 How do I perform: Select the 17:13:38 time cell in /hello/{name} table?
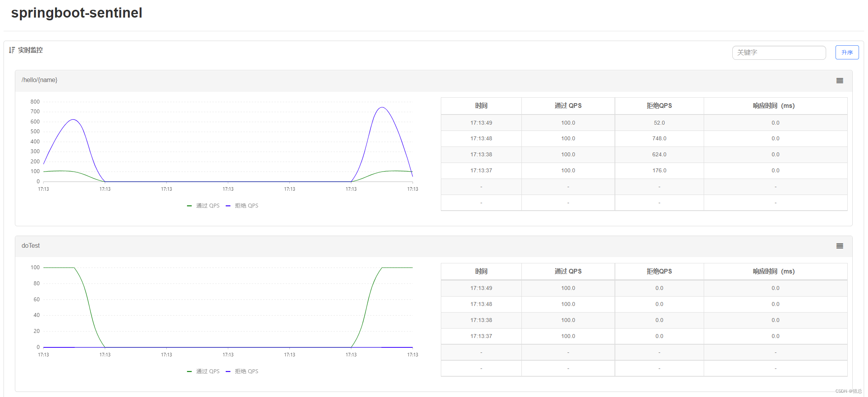[481, 154]
